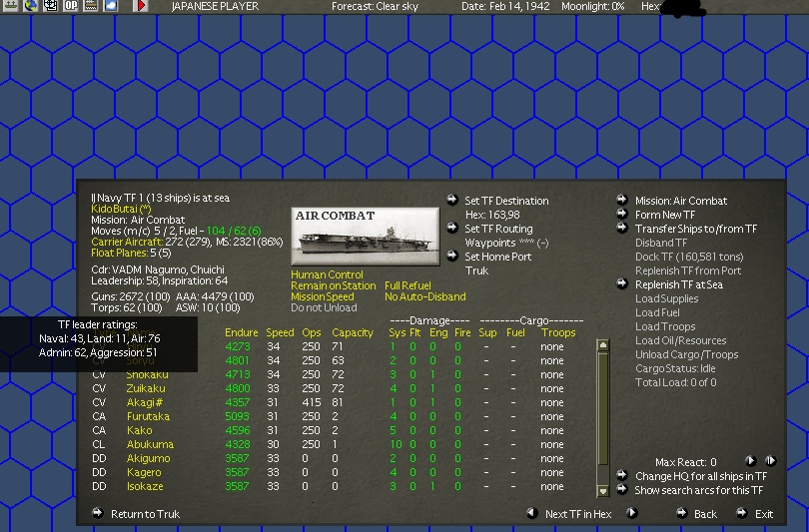Click the Carrier Aircraft: 272 (279) label

[151, 242]
